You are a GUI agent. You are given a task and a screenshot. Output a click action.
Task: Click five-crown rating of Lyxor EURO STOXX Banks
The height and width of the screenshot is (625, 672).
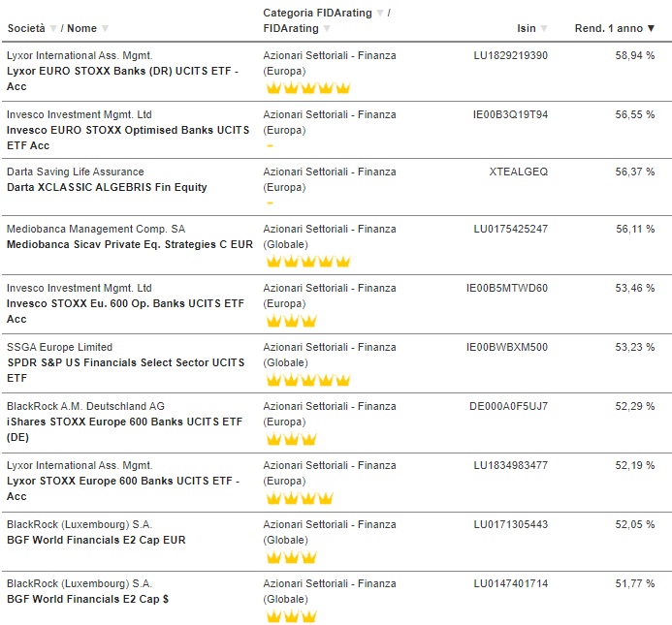pyautogui.click(x=308, y=88)
